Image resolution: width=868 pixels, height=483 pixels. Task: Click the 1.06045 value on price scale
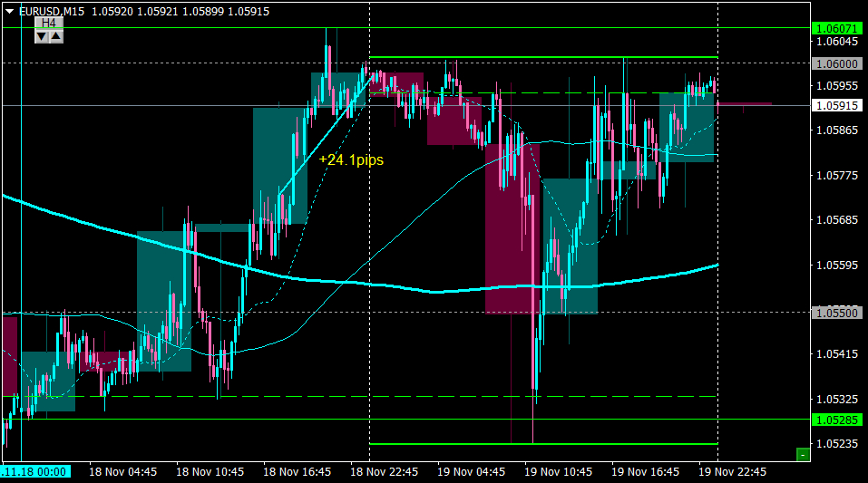click(837, 42)
